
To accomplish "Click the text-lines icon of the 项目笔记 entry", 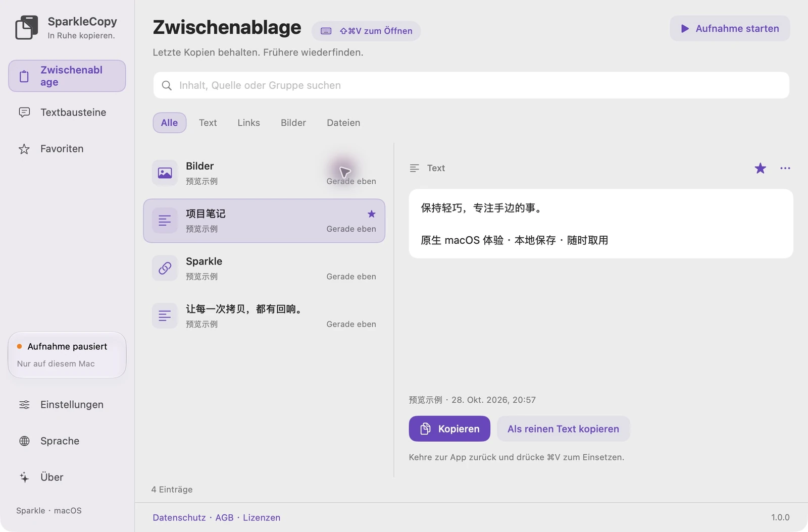I will [x=165, y=221].
